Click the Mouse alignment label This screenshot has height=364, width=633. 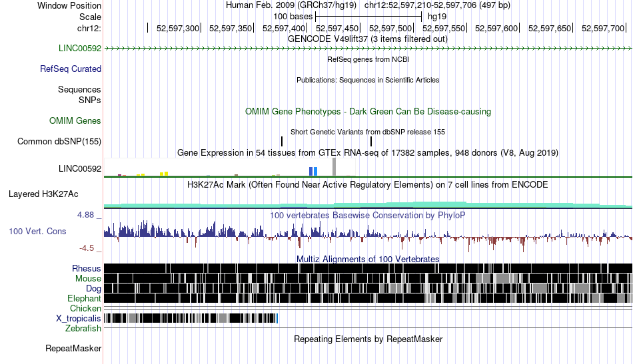pyautogui.click(x=88, y=279)
